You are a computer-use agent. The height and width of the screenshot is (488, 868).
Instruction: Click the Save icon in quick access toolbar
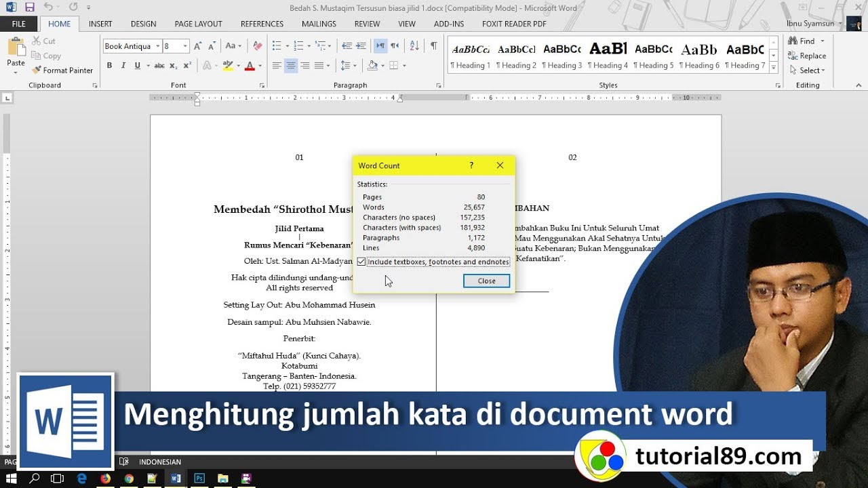point(29,7)
